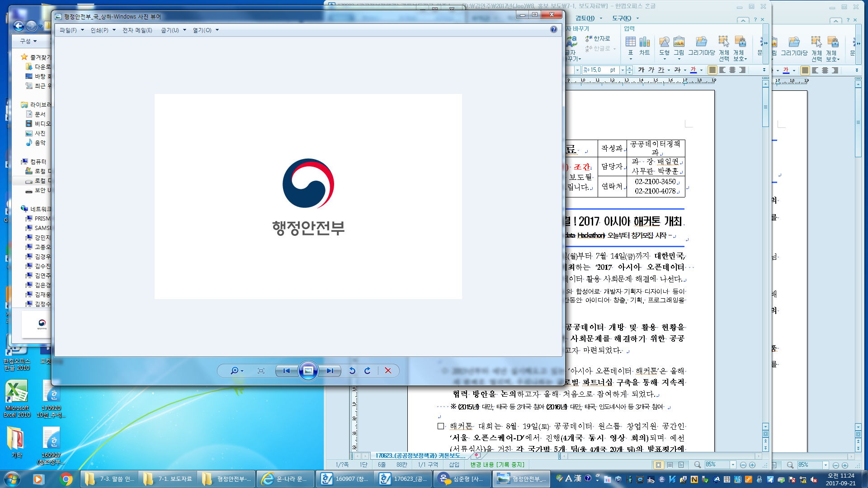Open Chrome from the taskbar
Image resolution: width=868 pixels, height=488 pixels.
pyautogui.click(x=66, y=479)
